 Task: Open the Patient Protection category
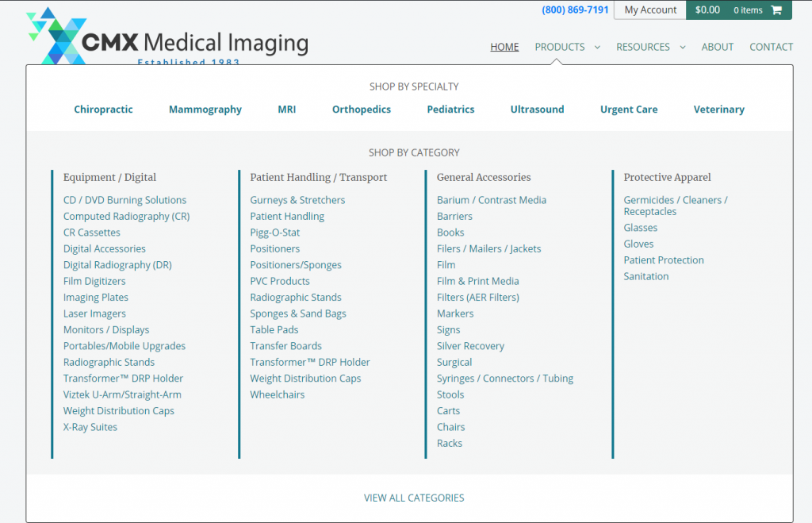click(664, 260)
